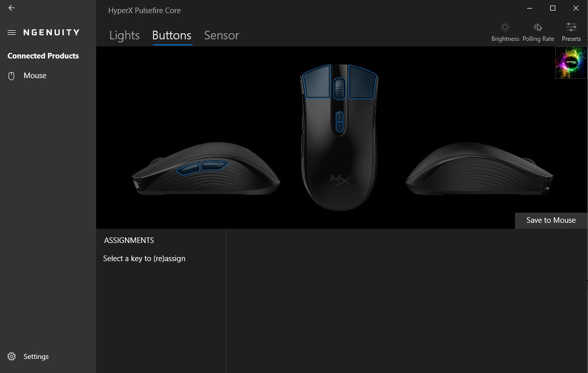The image size is (588, 373).
Task: Go back with the arrow icon
Action: click(12, 8)
